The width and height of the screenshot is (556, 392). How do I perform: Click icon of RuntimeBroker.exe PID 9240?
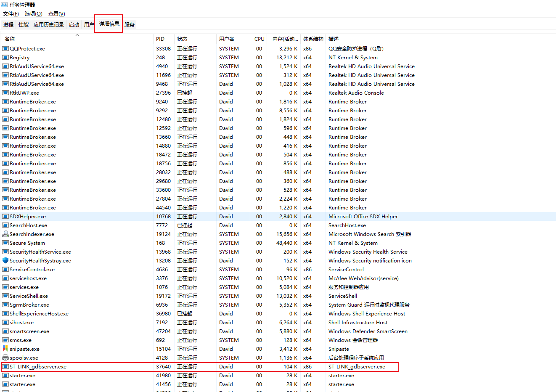tap(5, 101)
